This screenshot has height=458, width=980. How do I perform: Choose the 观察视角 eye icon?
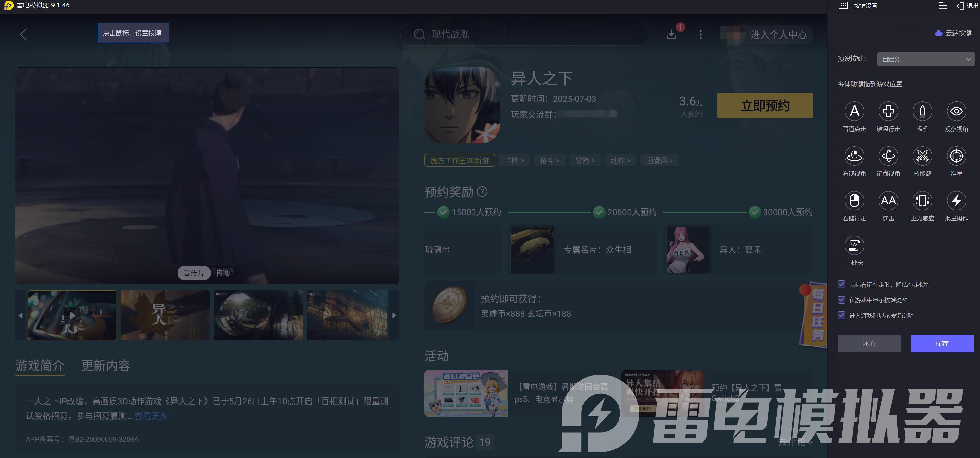click(956, 112)
